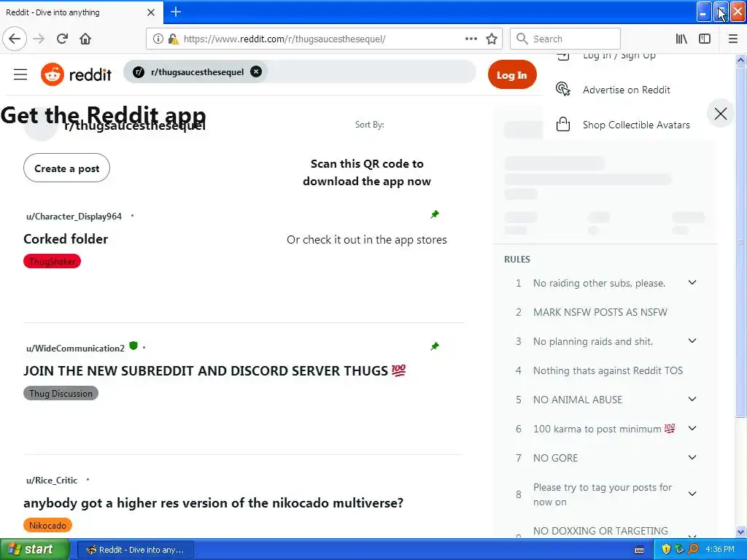
Task: Click Reddit taskbar button in Windows taskbar
Action: click(x=135, y=550)
